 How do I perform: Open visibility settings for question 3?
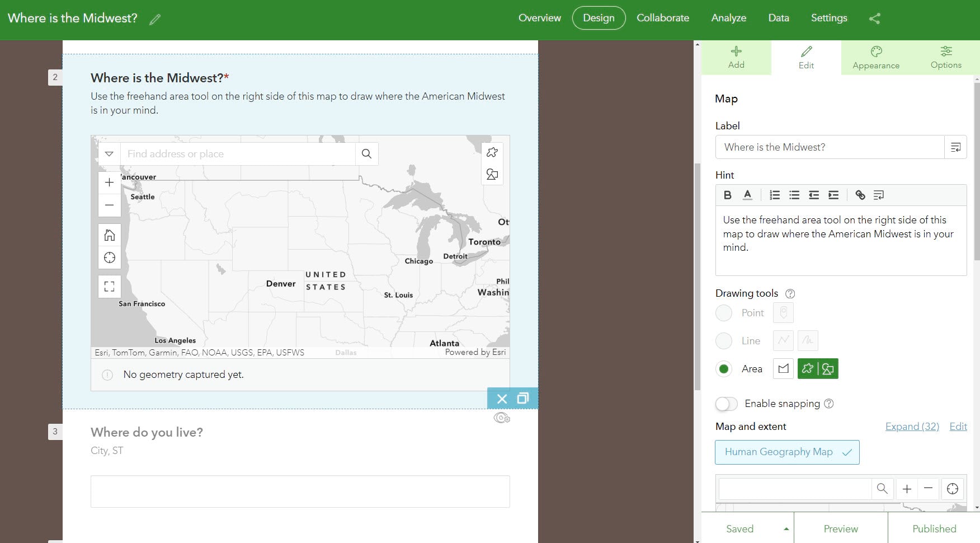tap(502, 418)
